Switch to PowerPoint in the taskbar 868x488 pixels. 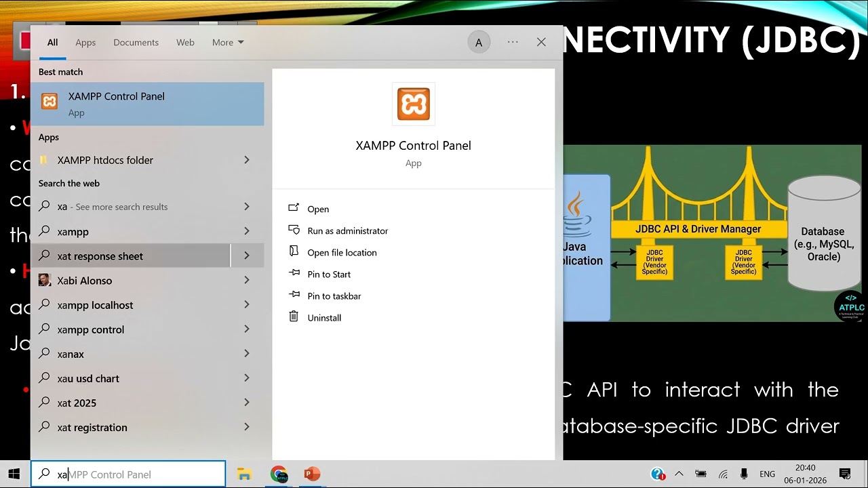tap(312, 474)
